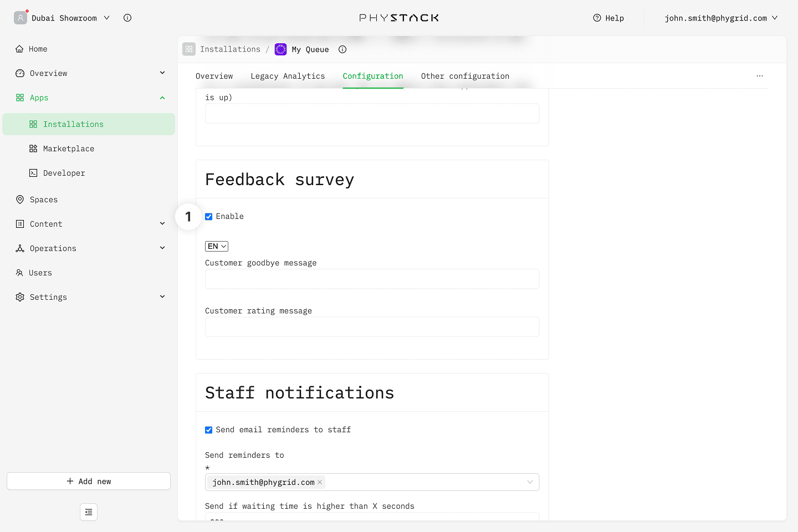Click the Customer goodbye message field
The height and width of the screenshot is (532, 798).
tap(372, 279)
